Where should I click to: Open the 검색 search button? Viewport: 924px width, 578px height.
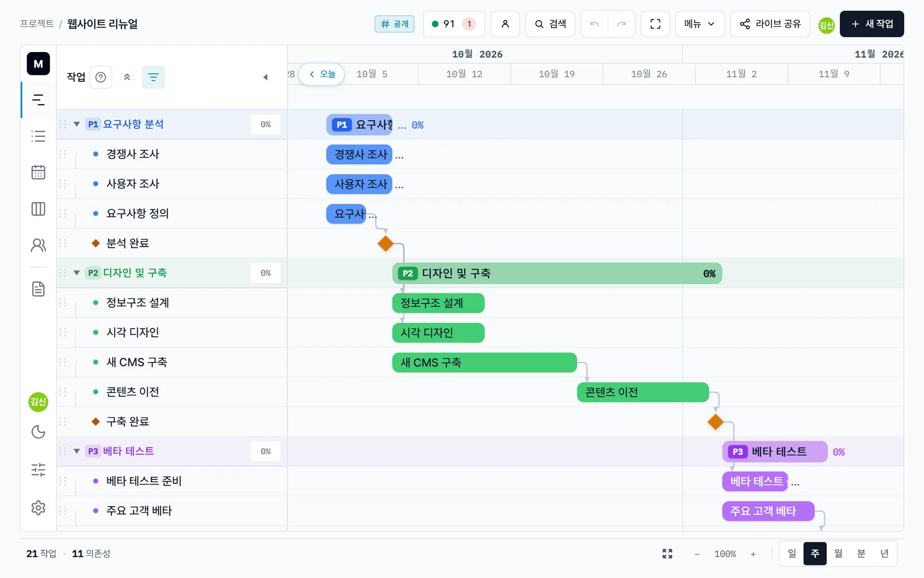pos(550,24)
